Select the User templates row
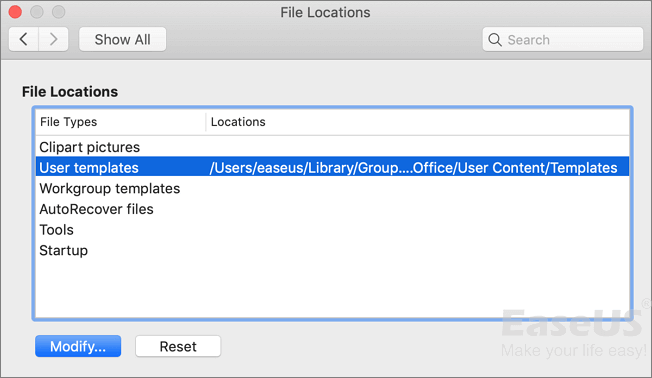 332,168
